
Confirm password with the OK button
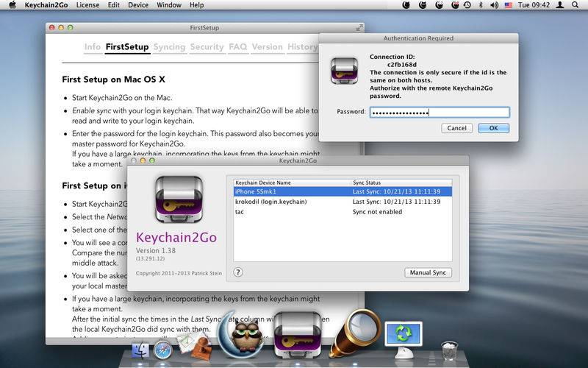coord(493,128)
